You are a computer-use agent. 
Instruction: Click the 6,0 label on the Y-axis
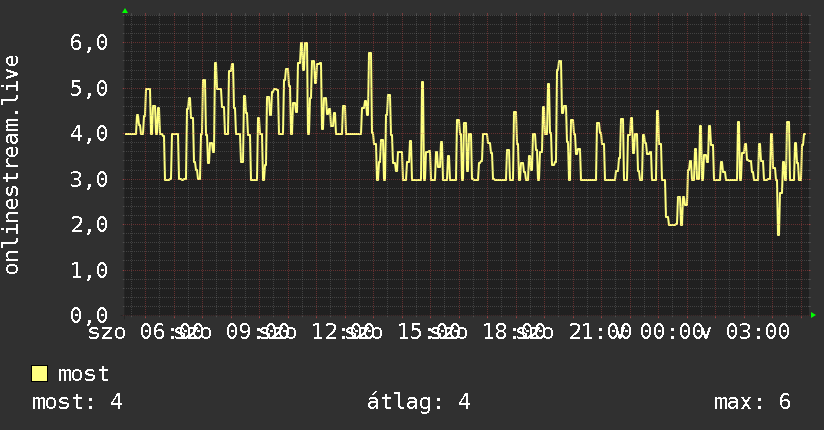pos(89,43)
